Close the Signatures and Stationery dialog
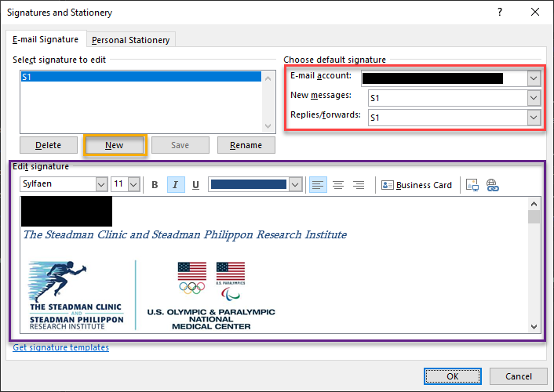The height and width of the screenshot is (392, 554). click(x=535, y=12)
